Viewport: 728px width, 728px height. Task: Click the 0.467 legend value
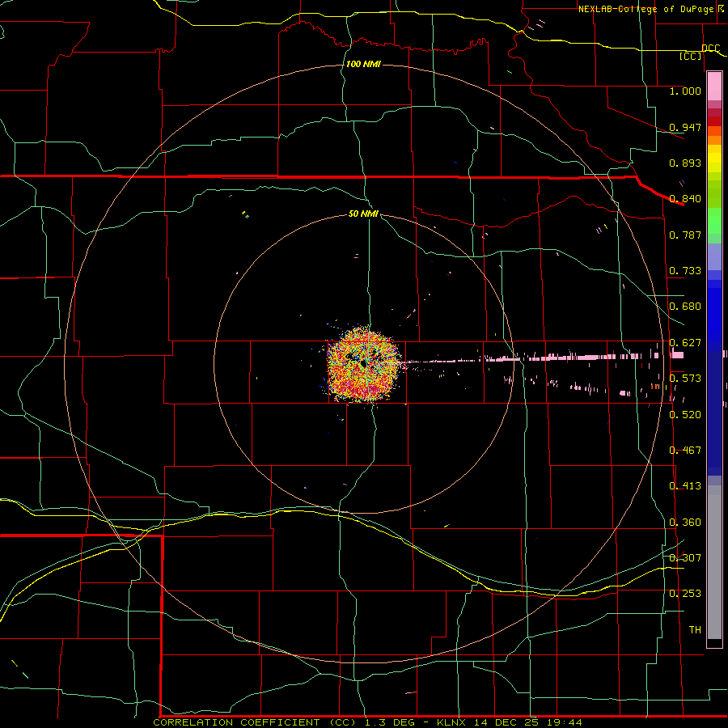pyautogui.click(x=685, y=451)
